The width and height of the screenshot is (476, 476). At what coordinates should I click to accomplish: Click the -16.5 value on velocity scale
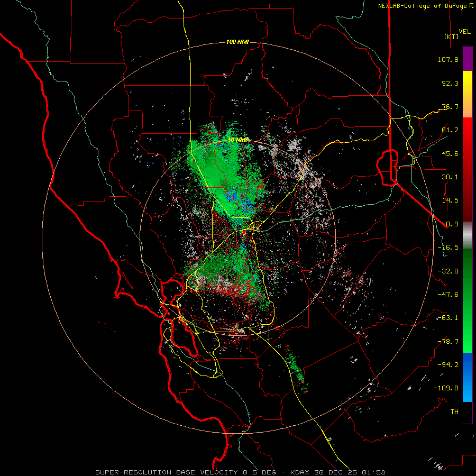click(x=448, y=248)
